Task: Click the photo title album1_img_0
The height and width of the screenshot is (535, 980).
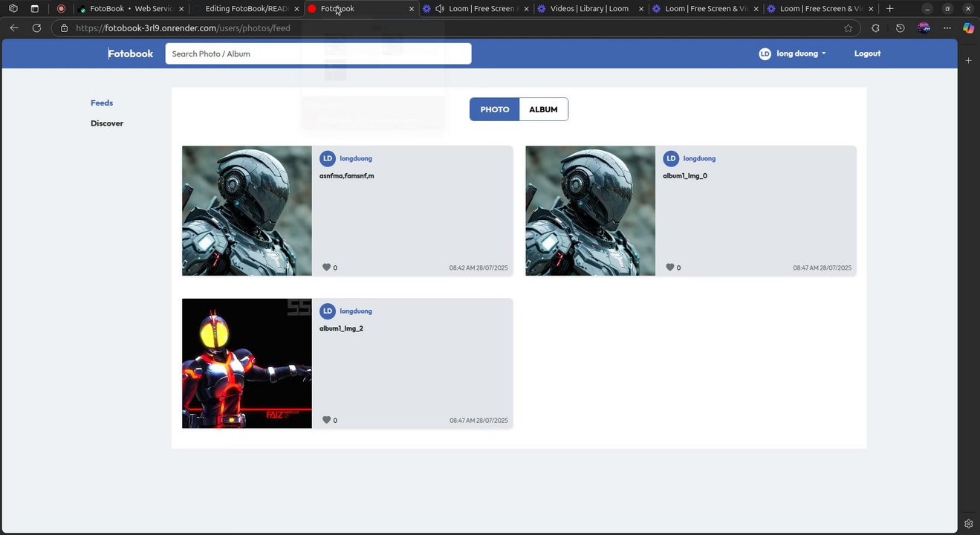Action: (685, 176)
